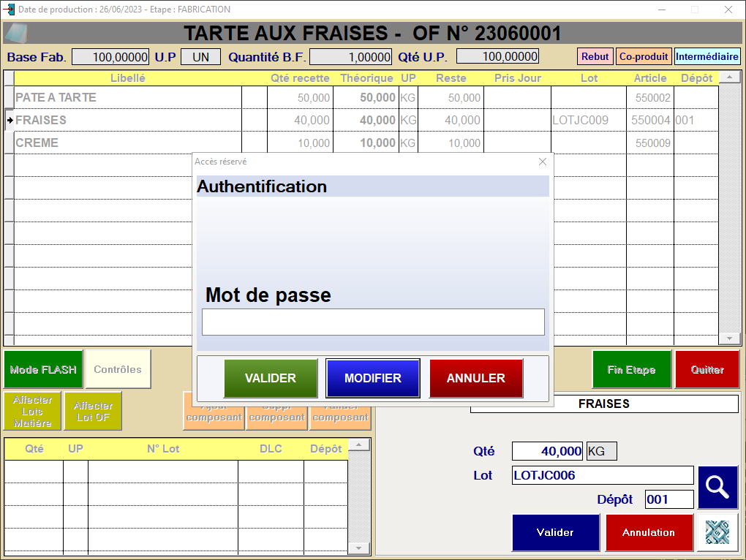Image resolution: width=746 pixels, height=560 pixels.
Task: Click the Fin Etape button
Action: [630, 370]
